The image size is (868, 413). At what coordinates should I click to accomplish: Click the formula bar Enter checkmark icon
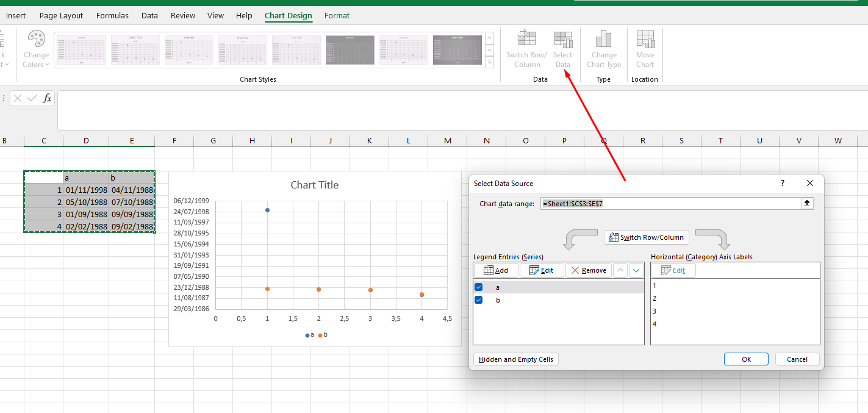pos(32,98)
